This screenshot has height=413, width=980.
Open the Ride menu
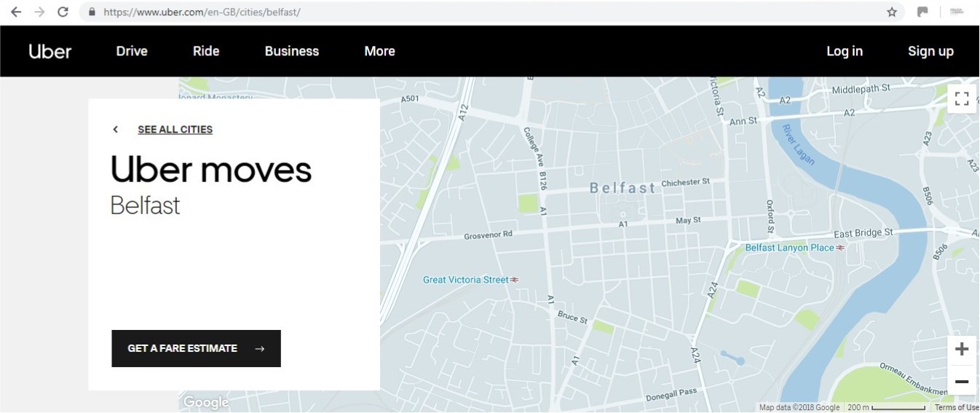[x=206, y=51]
